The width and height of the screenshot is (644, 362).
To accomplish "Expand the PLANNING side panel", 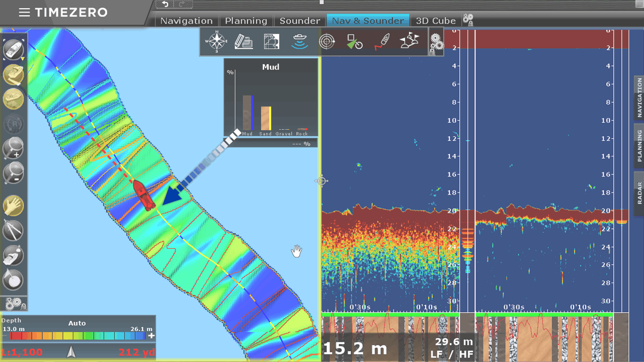I will click(x=639, y=146).
